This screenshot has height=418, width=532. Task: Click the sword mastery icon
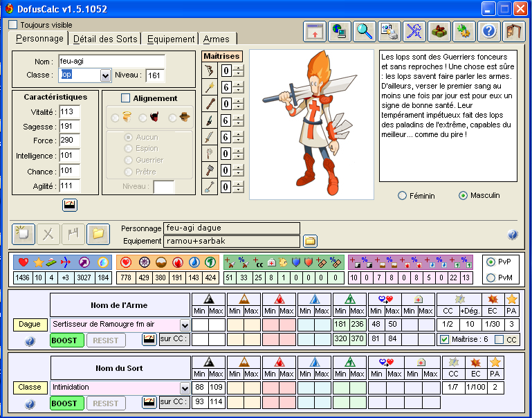pyautogui.click(x=210, y=137)
